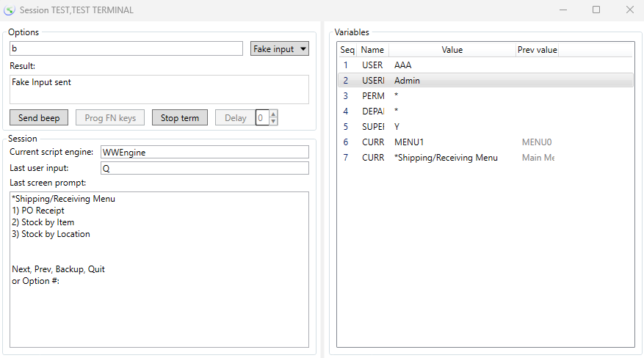Decrease the Delay value with down arrow

(x=274, y=122)
